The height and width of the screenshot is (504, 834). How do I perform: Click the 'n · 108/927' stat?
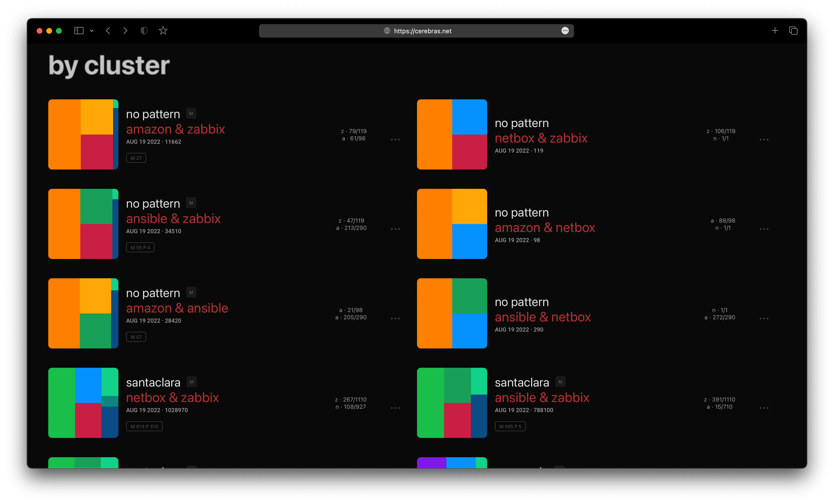click(x=351, y=407)
